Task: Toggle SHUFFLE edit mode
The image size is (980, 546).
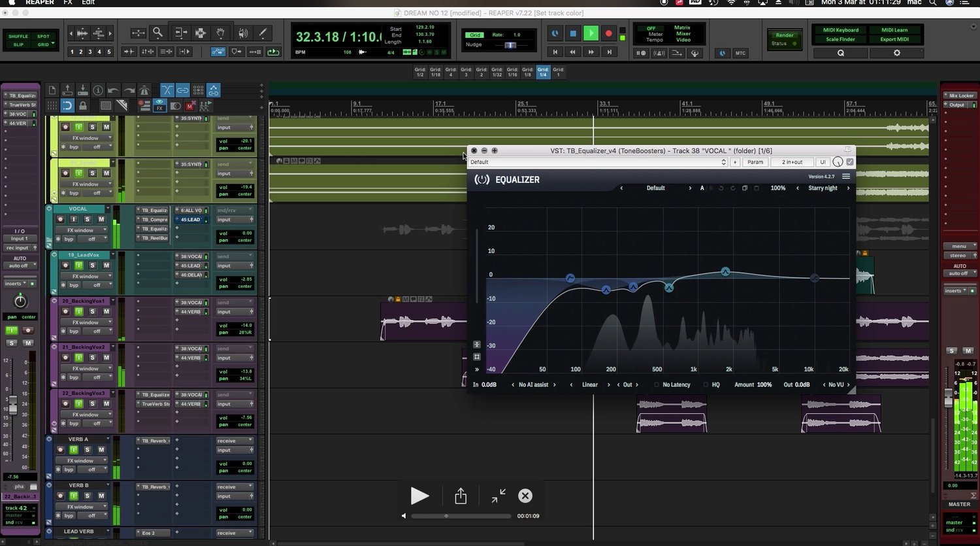Action: coord(18,37)
